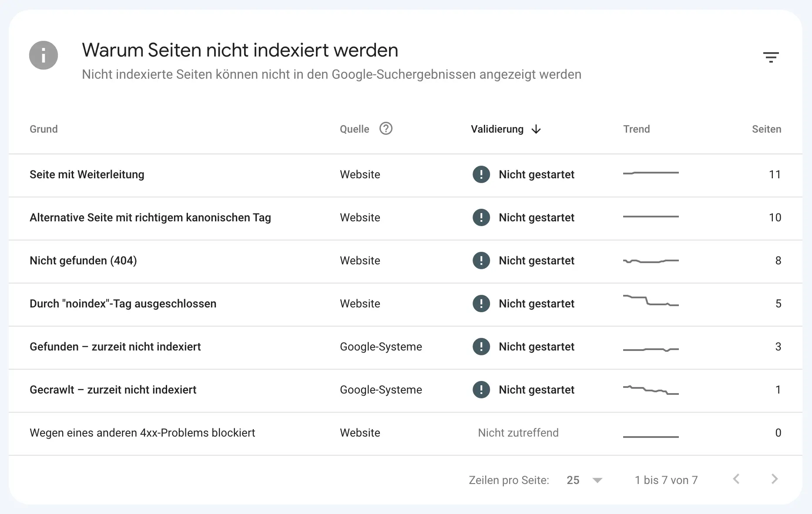The width and height of the screenshot is (812, 514).
Task: Sort by the Validierung arrow icon
Action: tap(536, 129)
